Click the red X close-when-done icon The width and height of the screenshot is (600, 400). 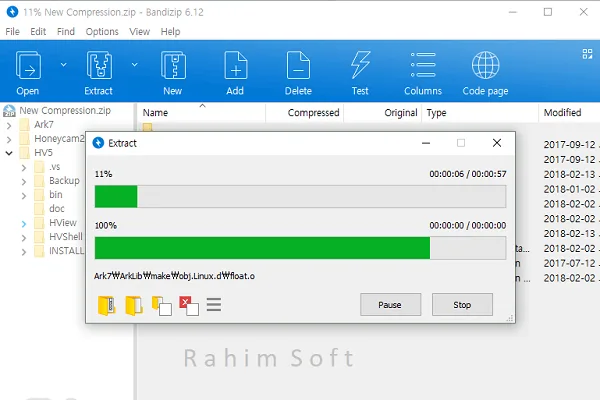click(189, 306)
